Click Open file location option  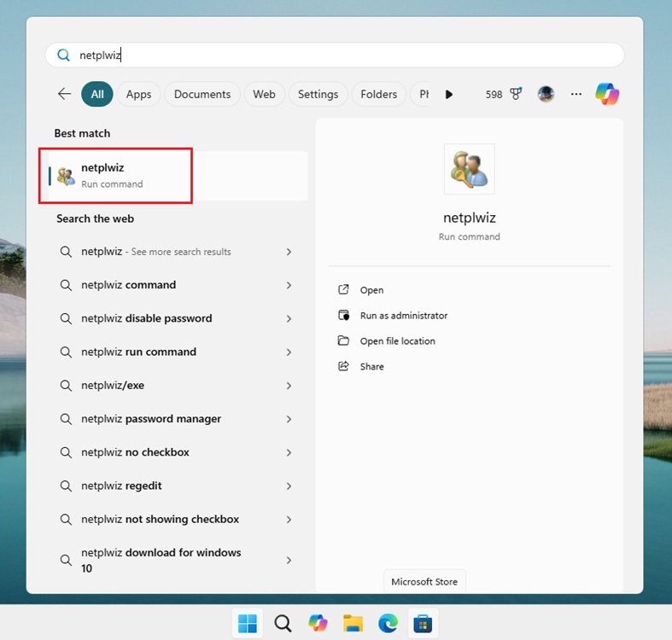pyautogui.click(x=397, y=341)
